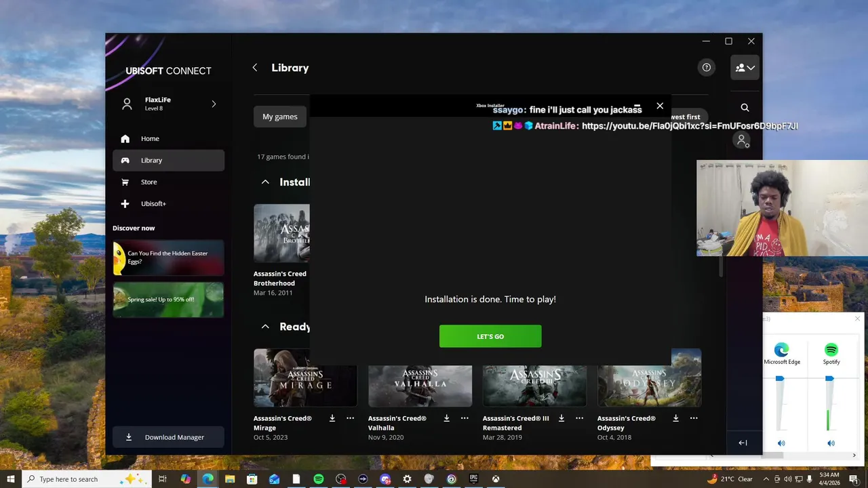Open the Xbox app from the taskbar
This screenshot has height=488, width=868.
[496, 479]
